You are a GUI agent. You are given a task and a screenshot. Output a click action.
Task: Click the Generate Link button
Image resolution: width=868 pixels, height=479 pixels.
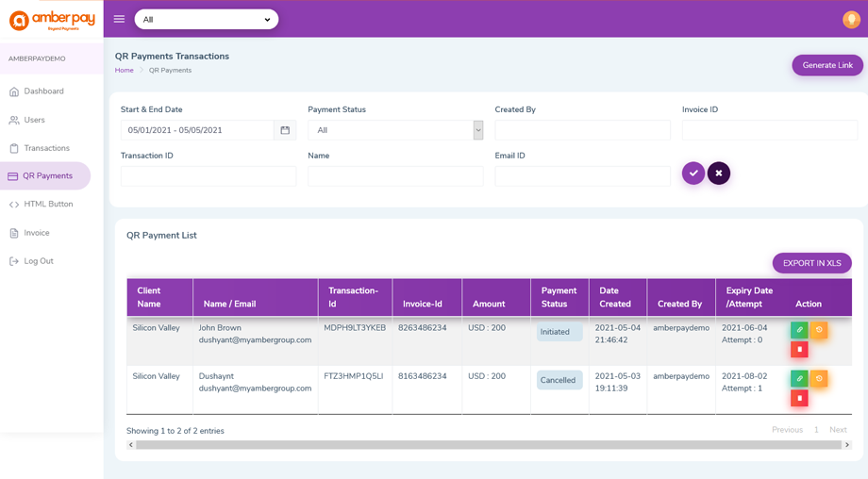[826, 65]
